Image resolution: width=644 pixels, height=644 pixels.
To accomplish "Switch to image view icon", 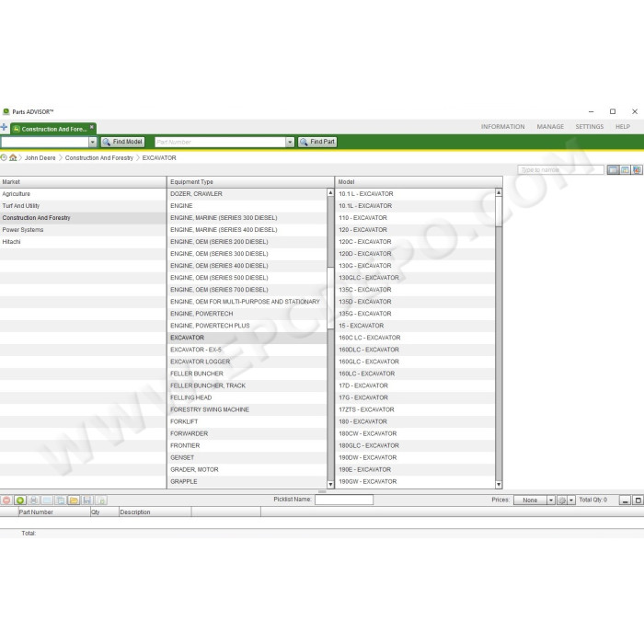I will [637, 169].
